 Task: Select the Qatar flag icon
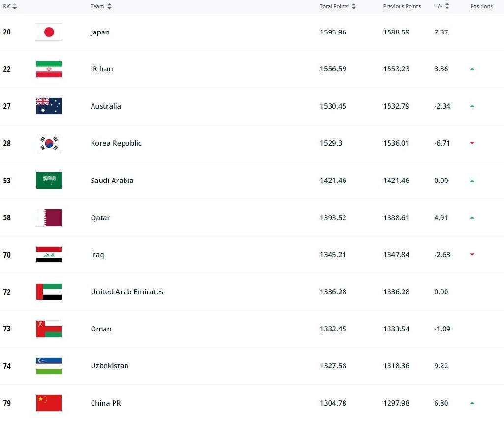(x=48, y=217)
